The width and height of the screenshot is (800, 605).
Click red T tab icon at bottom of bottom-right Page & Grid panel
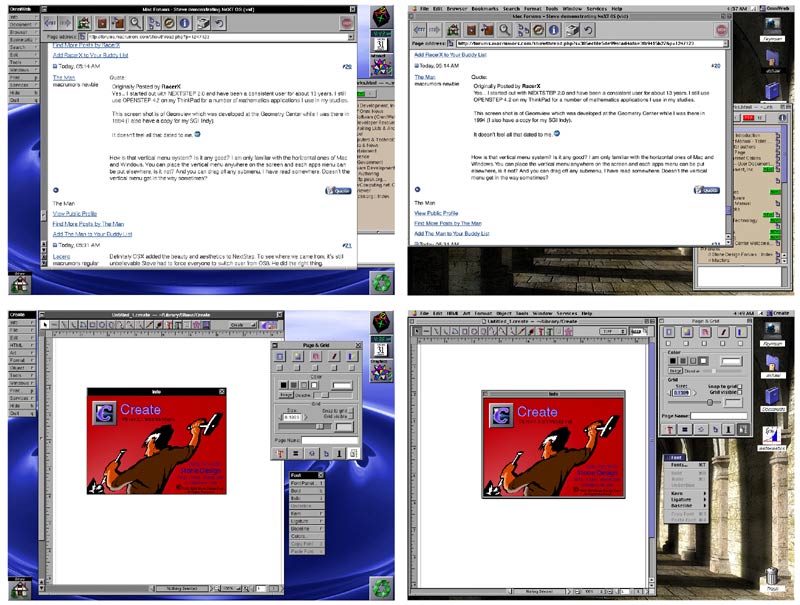pyautogui.click(x=669, y=430)
